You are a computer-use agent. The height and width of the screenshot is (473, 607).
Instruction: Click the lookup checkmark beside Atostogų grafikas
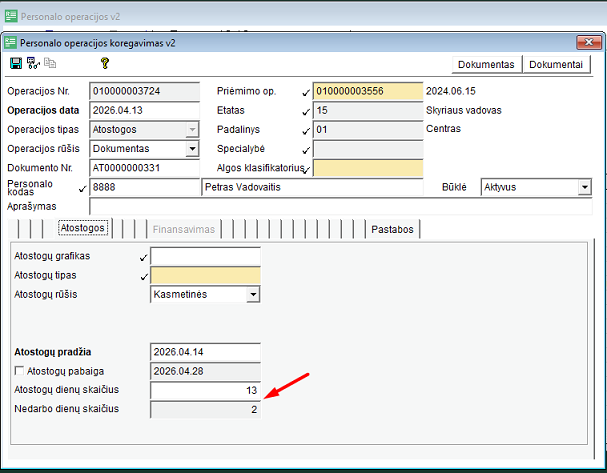tap(144, 258)
